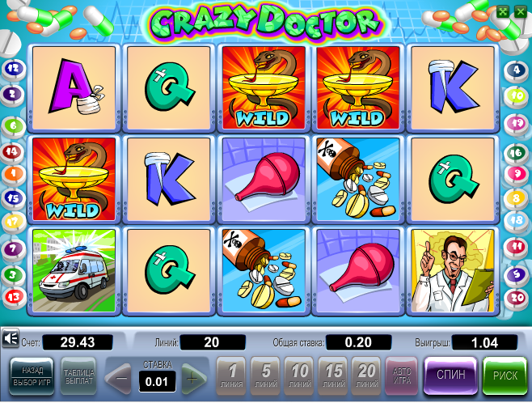Mute sound with the speaker icon
The height and width of the screenshot is (403, 532).
coord(11,338)
